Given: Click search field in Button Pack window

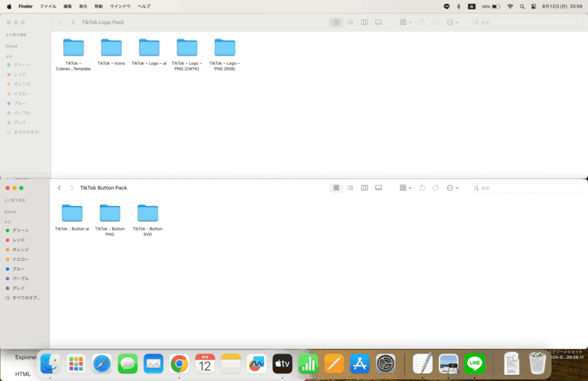Looking at the screenshot, I should (528, 188).
